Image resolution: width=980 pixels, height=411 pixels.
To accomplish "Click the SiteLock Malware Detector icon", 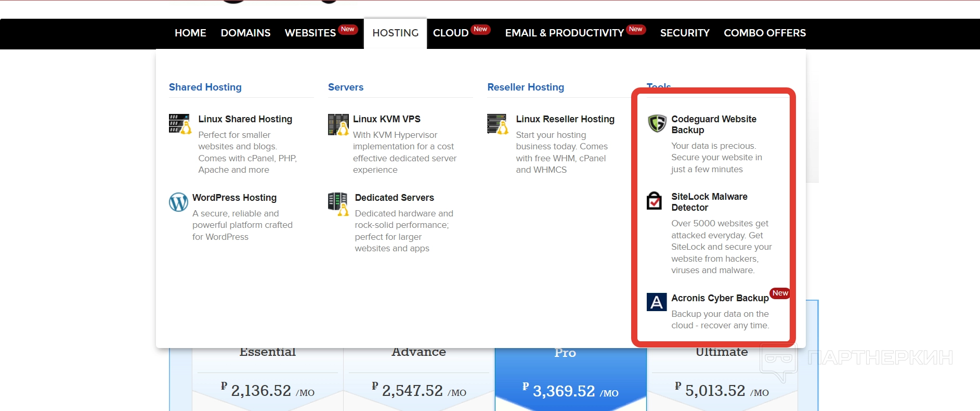I will pyautogui.click(x=655, y=200).
